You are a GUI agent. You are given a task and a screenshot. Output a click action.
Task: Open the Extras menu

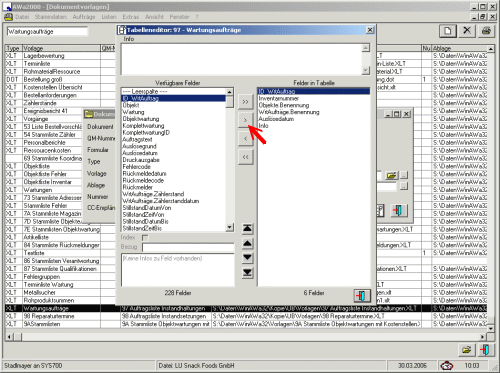(131, 17)
